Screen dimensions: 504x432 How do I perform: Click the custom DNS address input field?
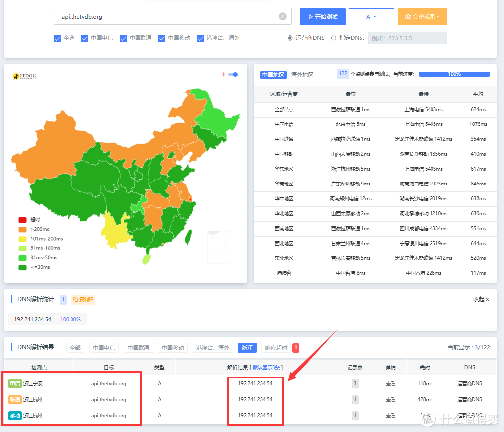tap(407, 38)
